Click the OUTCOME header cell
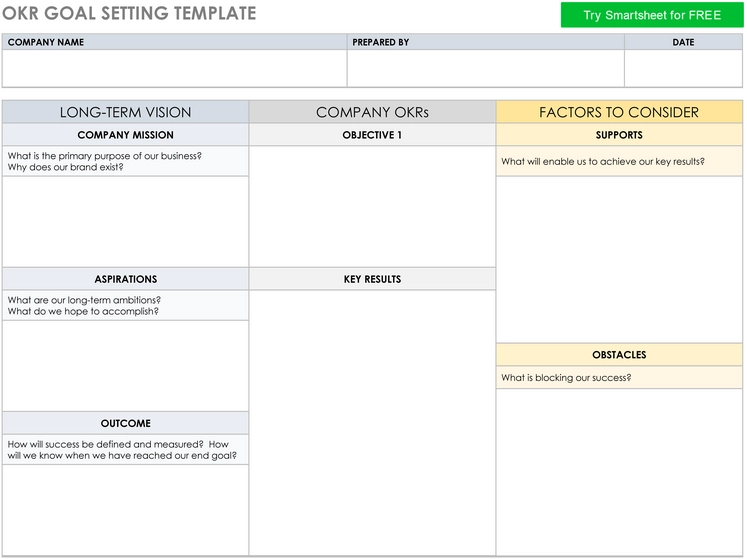This screenshot has width=747, height=559. (125, 423)
